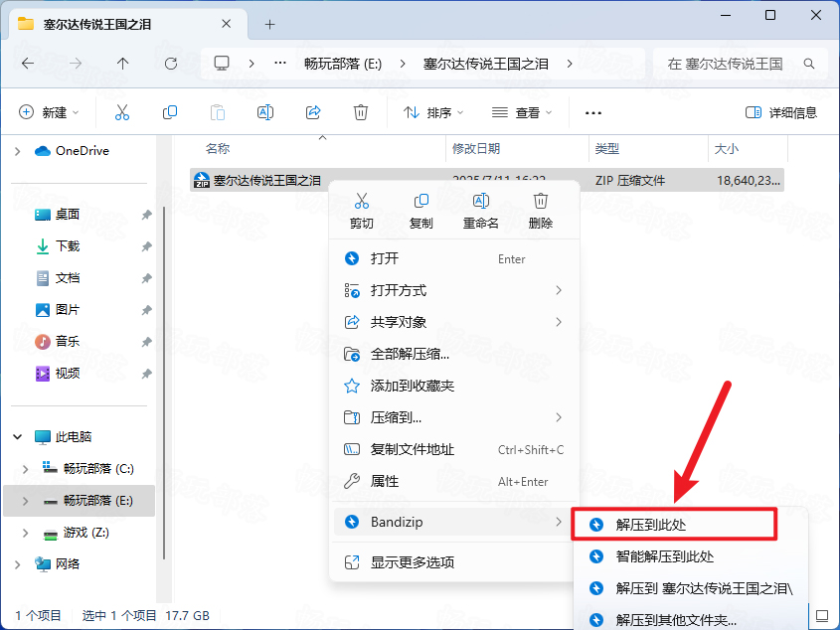Sort by the 名称 column header
Screen dimensions: 840x630
[x=218, y=148]
